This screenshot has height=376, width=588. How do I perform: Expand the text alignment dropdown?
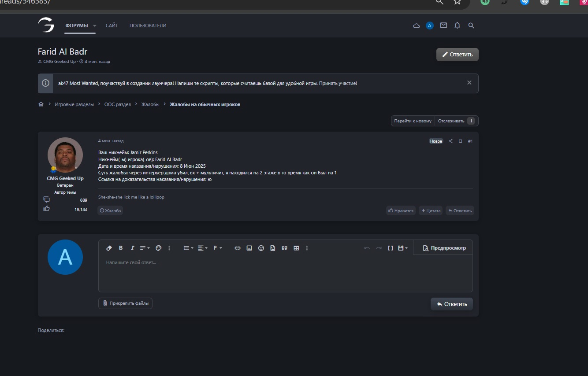pos(202,248)
